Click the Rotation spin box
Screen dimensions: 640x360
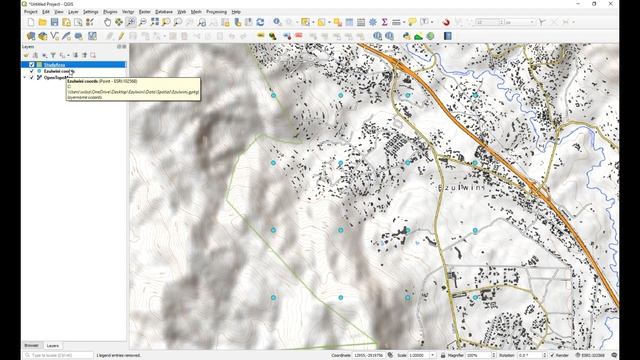click(x=532, y=355)
